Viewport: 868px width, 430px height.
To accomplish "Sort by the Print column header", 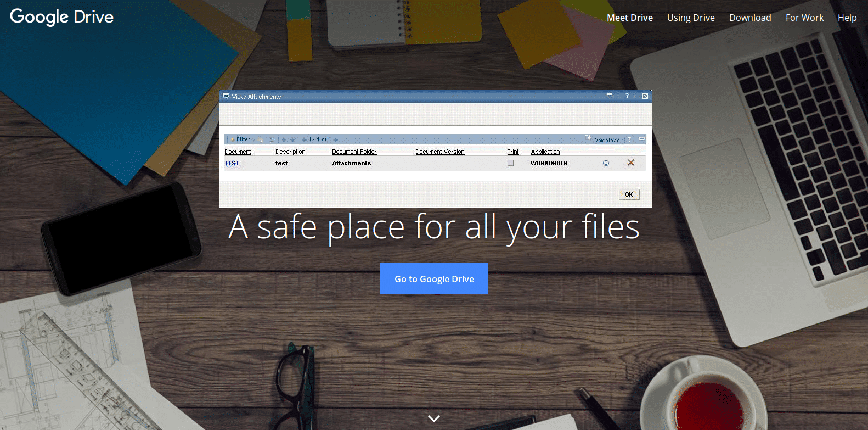I will (512, 152).
